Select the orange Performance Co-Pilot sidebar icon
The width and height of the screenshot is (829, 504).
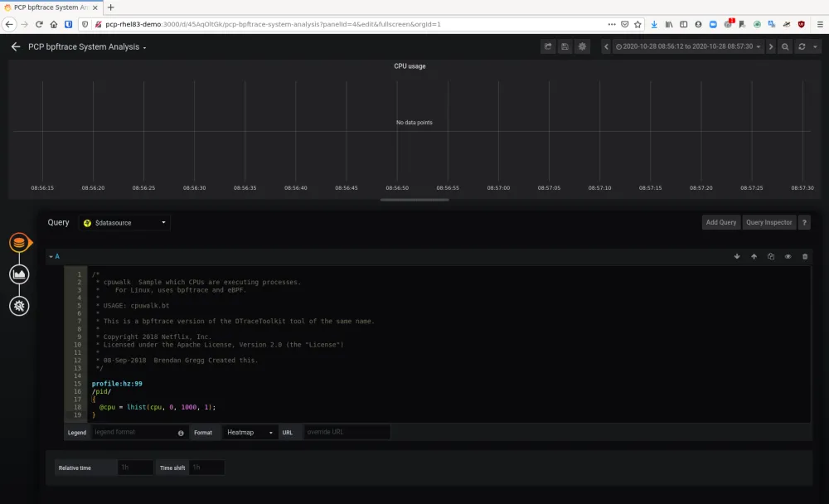tap(19, 243)
